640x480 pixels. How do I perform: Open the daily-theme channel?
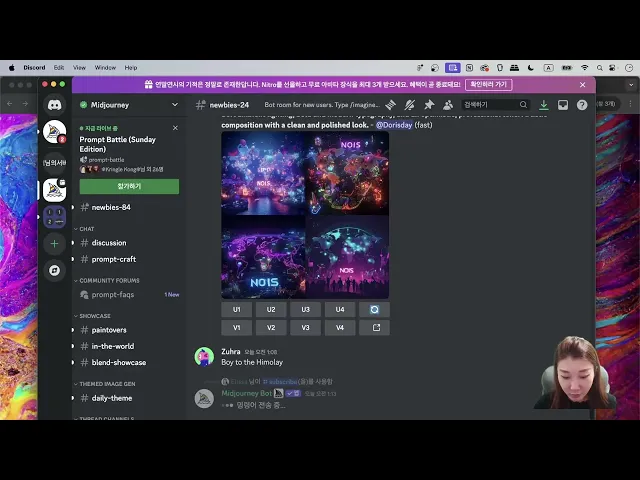[127, 398]
